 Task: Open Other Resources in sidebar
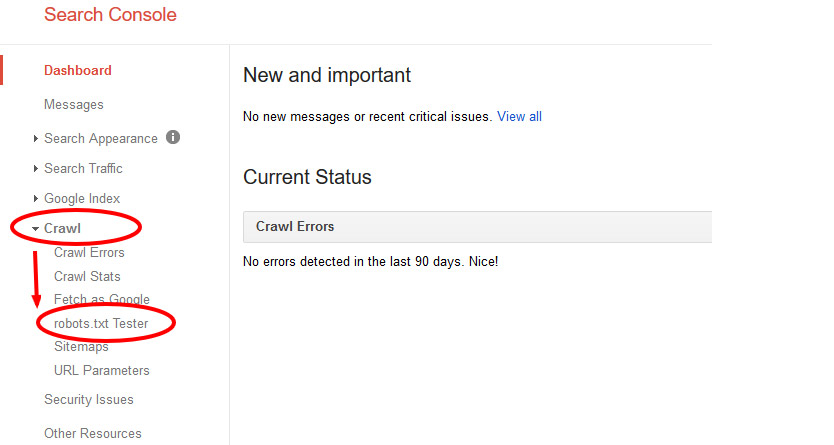coord(93,433)
